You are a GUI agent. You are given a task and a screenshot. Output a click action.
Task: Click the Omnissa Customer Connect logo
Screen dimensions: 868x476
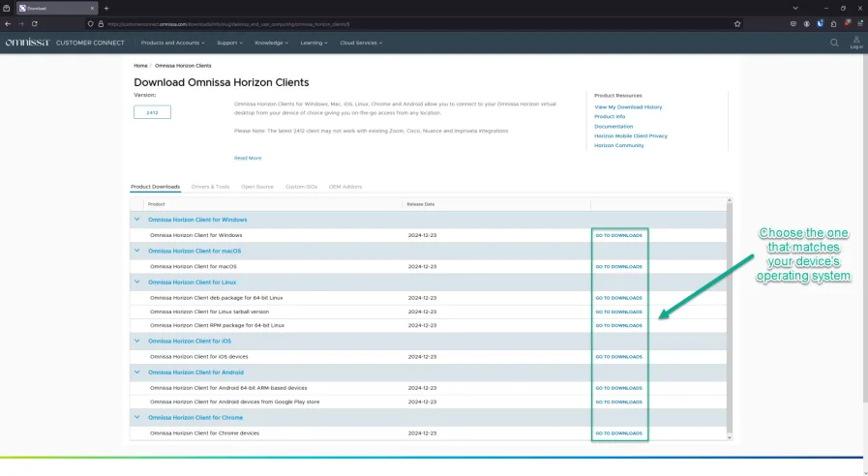65,43
